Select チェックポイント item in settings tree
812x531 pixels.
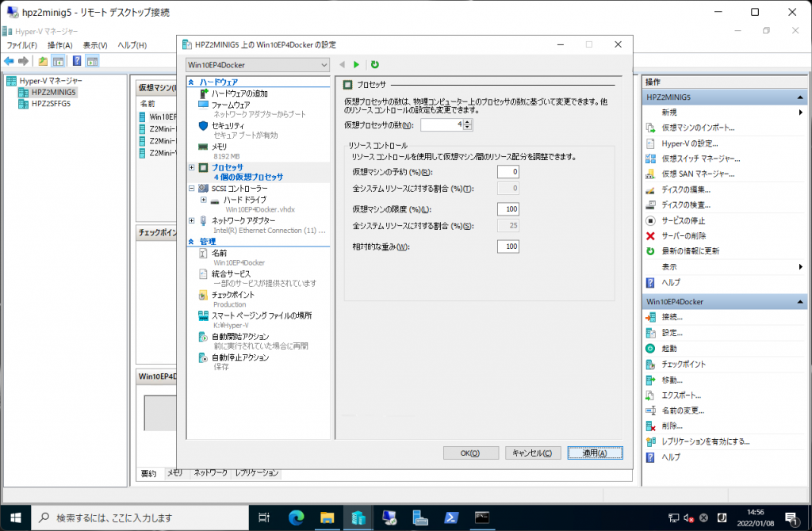[x=233, y=295]
